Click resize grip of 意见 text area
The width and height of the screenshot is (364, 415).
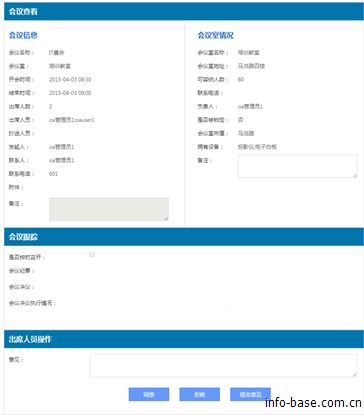point(354,374)
